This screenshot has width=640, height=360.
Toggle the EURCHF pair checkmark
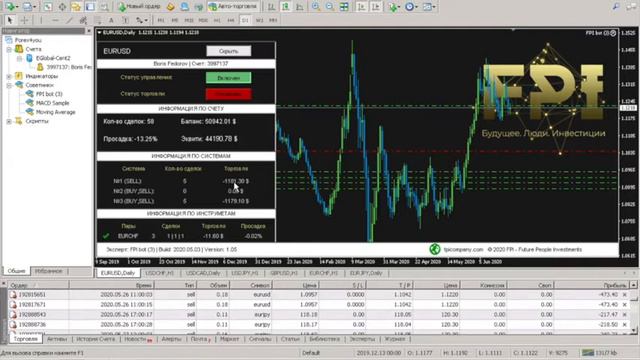point(106,236)
